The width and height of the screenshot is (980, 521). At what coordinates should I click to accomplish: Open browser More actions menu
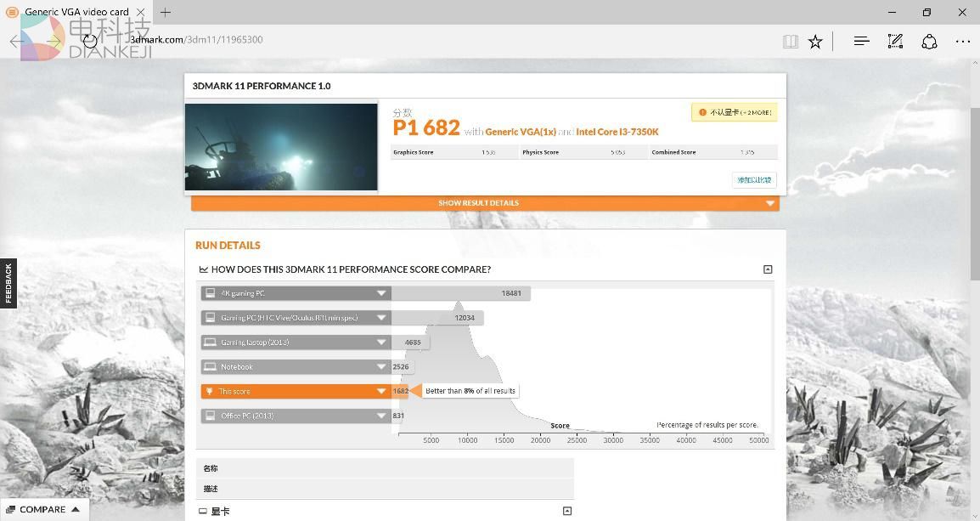click(962, 41)
